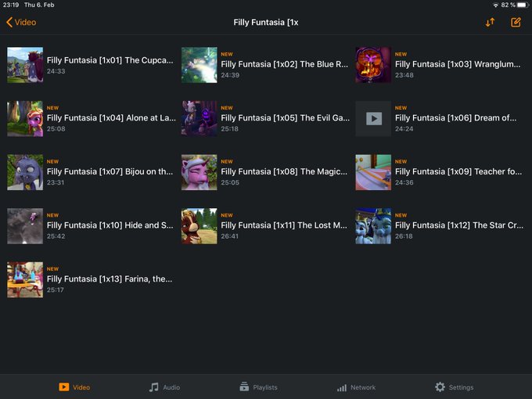Open thumbnail of episode 1x11 The Lost M...
Image resolution: width=532 pixels, height=399 pixels.
(199, 226)
